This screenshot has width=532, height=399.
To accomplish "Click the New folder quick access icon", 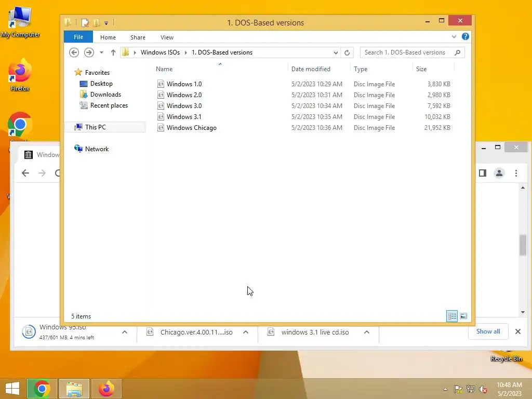I will pos(96,23).
